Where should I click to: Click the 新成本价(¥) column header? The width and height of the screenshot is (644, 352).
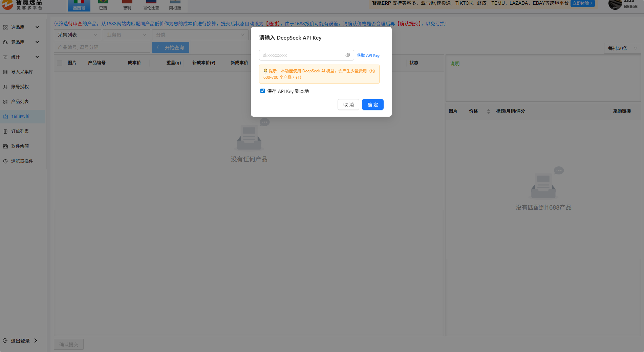(x=204, y=63)
